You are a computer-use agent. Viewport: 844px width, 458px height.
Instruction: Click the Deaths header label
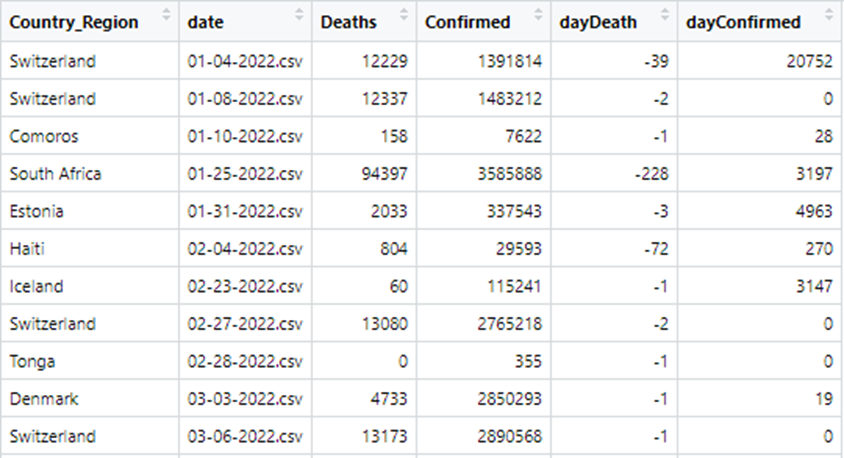coord(348,22)
